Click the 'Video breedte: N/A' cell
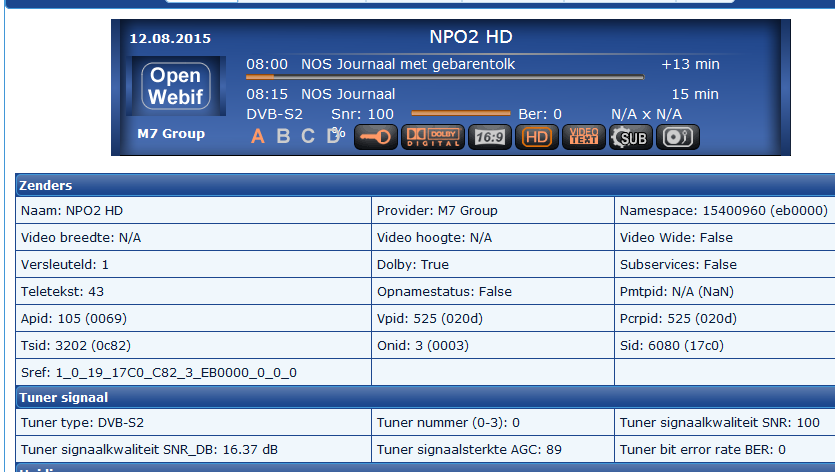 coord(193,238)
